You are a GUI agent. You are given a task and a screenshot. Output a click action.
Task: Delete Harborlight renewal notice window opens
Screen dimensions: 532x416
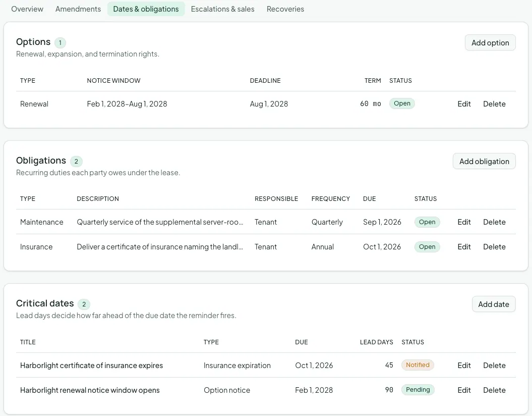[x=494, y=390]
